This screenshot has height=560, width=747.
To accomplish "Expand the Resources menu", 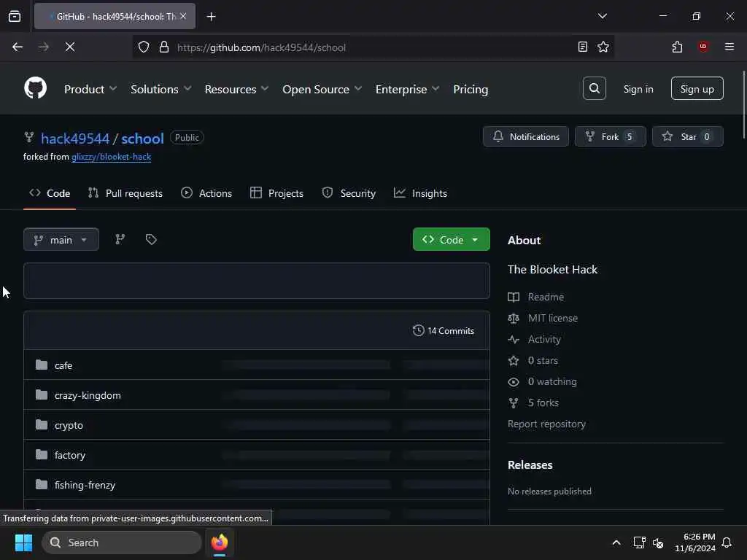I will (236, 89).
